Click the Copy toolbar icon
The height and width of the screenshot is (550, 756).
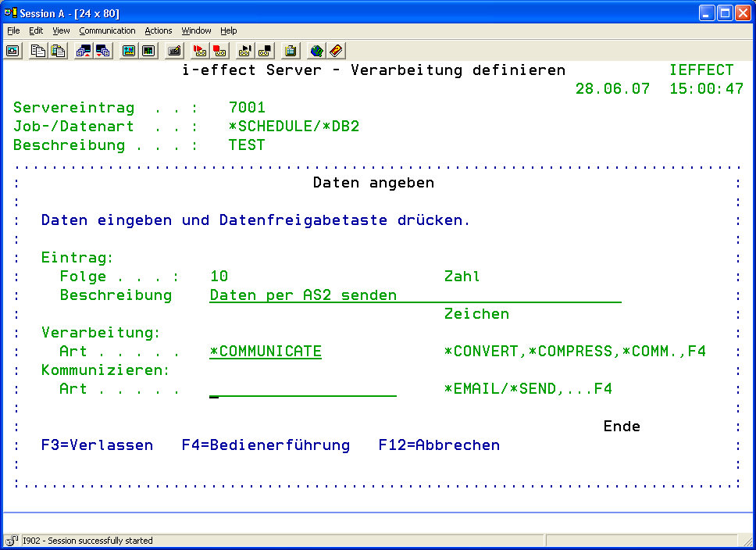38,51
